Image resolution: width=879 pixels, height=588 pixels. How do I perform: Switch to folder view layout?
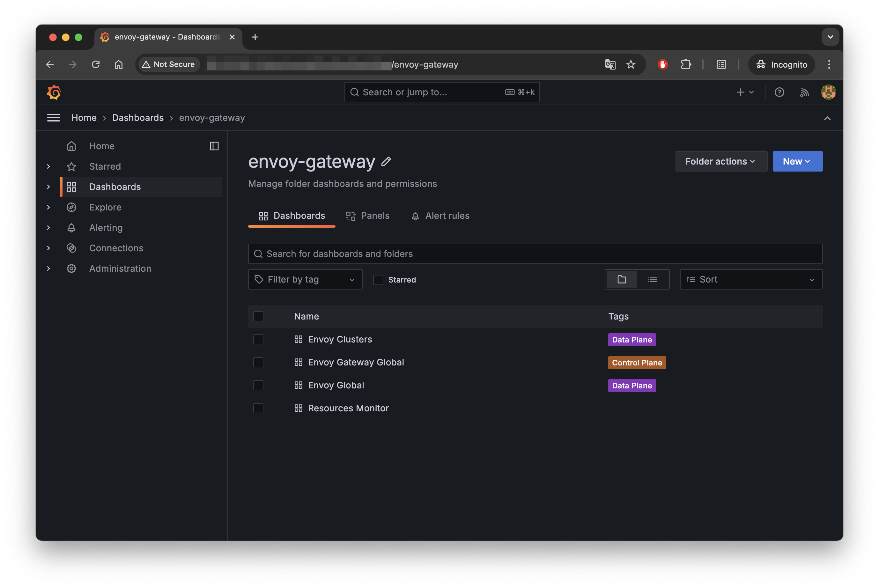(622, 279)
